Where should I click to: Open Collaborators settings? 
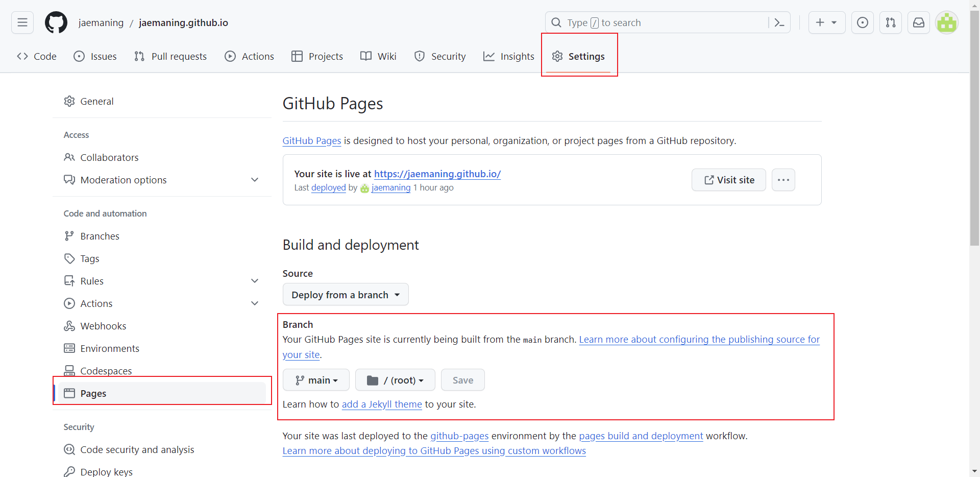pyautogui.click(x=162, y=157)
